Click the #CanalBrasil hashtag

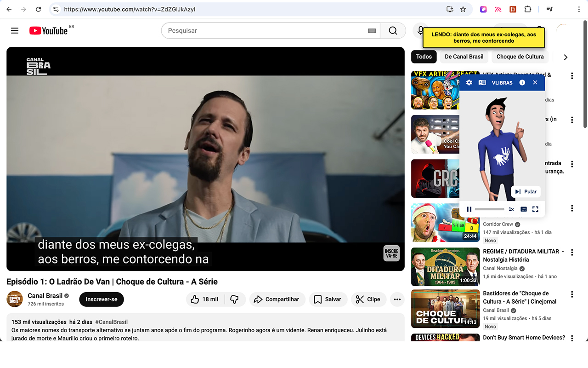click(x=112, y=322)
